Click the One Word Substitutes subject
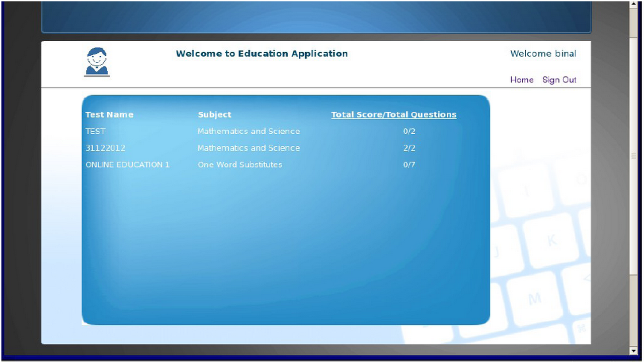The image size is (644, 362). [x=240, y=165]
